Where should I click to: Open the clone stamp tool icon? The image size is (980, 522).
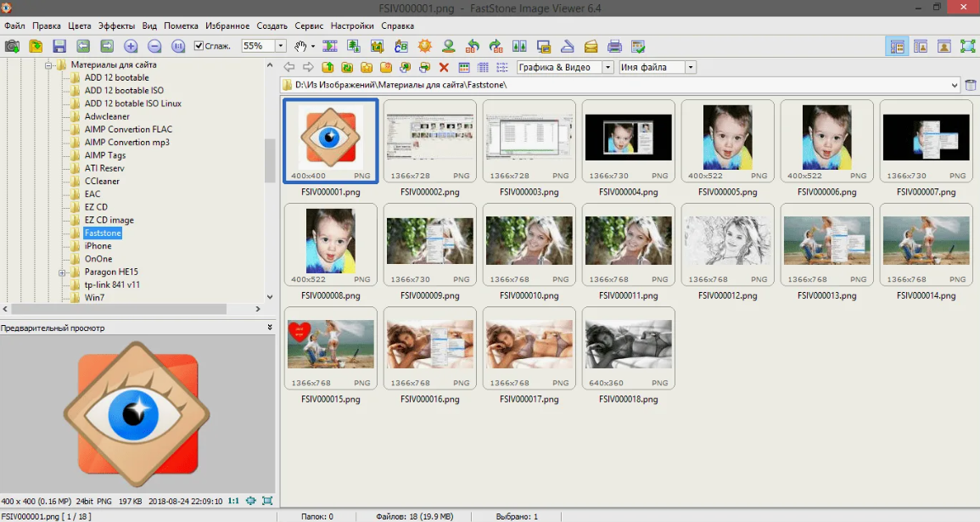(x=448, y=47)
